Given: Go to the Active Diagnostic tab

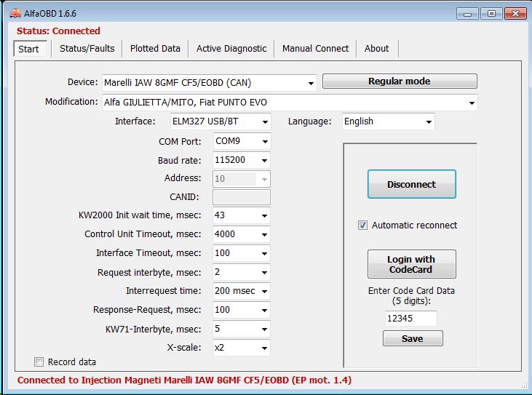Looking at the screenshot, I should pos(231,49).
